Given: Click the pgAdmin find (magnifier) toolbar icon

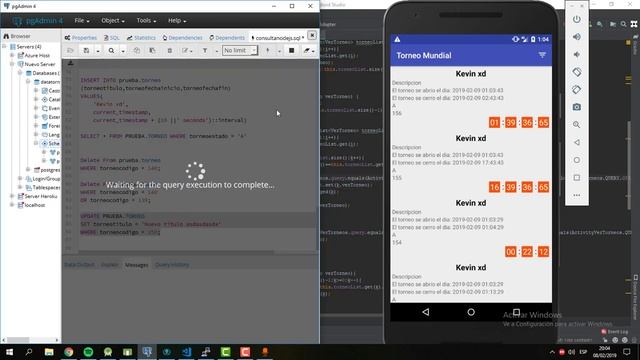Looking at the screenshot, I should [111, 51].
